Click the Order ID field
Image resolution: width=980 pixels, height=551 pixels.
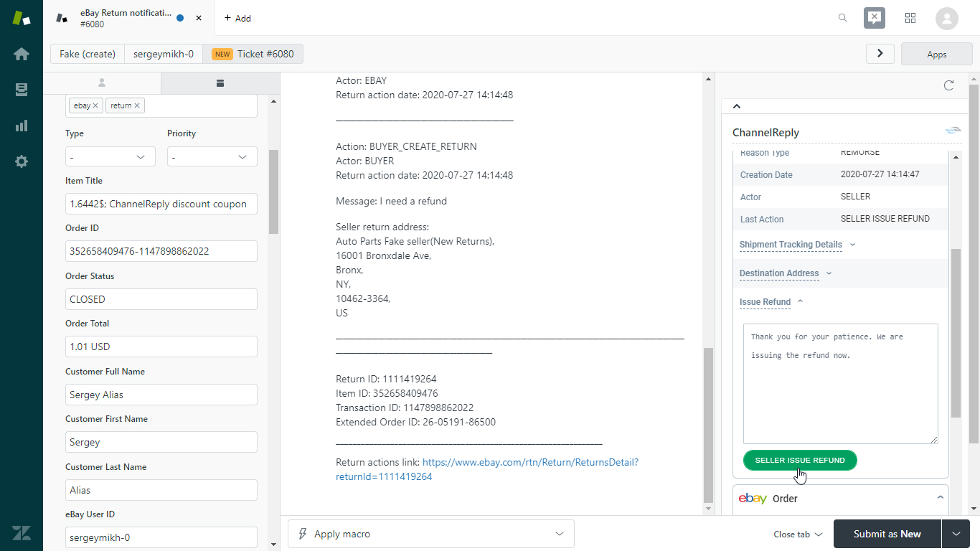[x=161, y=251]
